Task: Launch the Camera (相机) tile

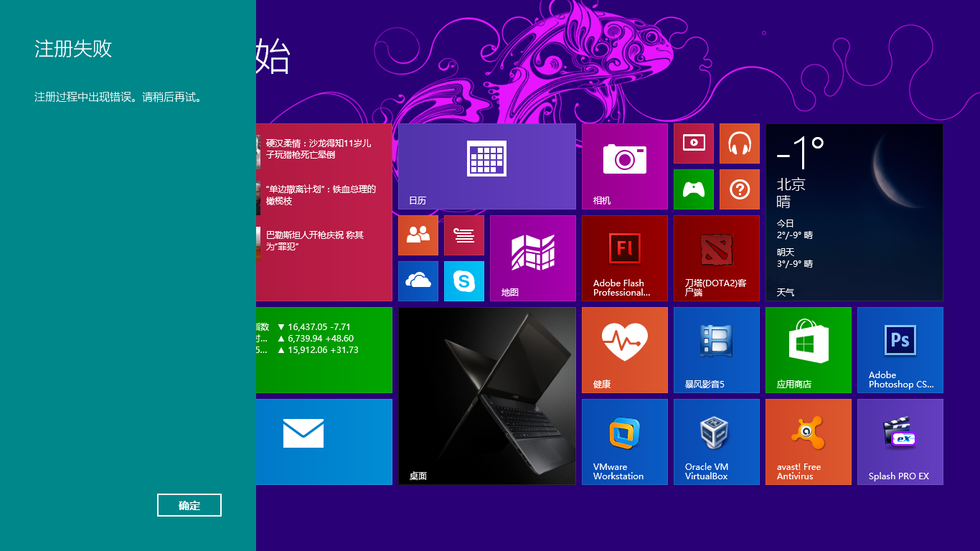Action: 625,166
